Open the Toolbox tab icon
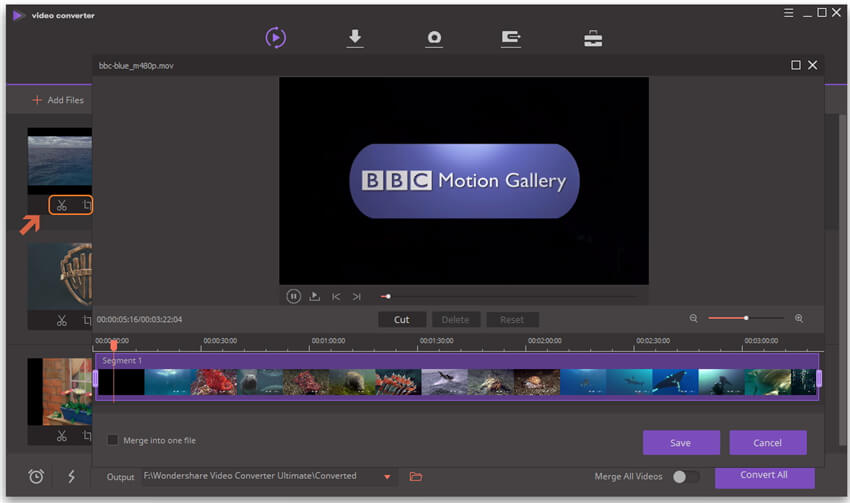This screenshot has width=850, height=503. 593,38
